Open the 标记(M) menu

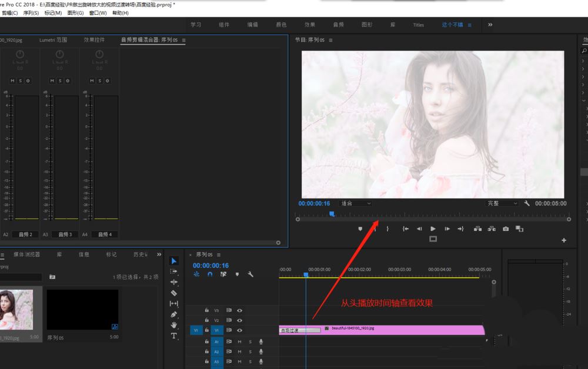pos(53,13)
